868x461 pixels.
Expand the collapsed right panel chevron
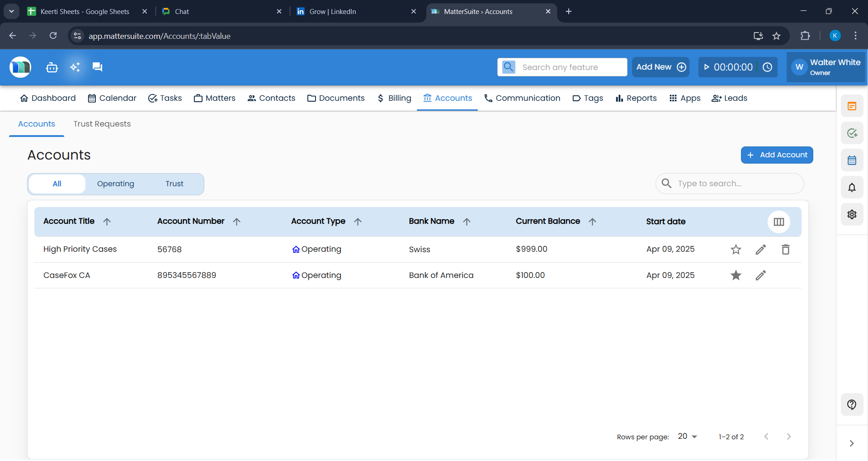pos(852,443)
